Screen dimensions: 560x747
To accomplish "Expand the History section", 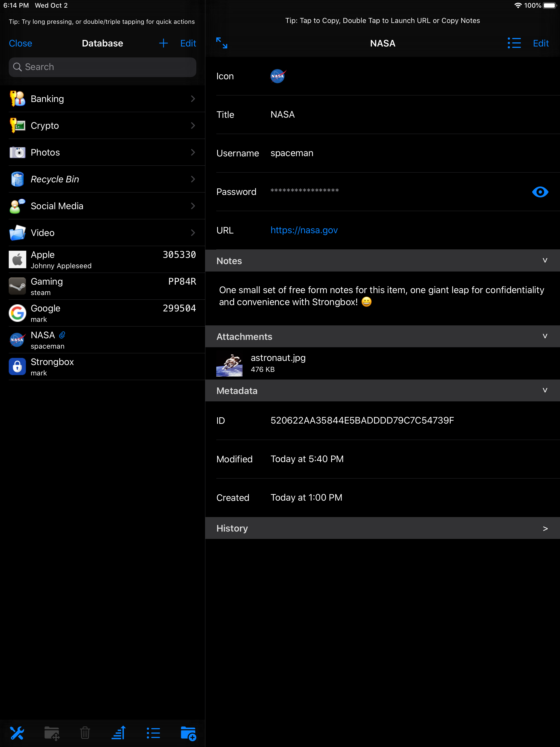I will [544, 528].
